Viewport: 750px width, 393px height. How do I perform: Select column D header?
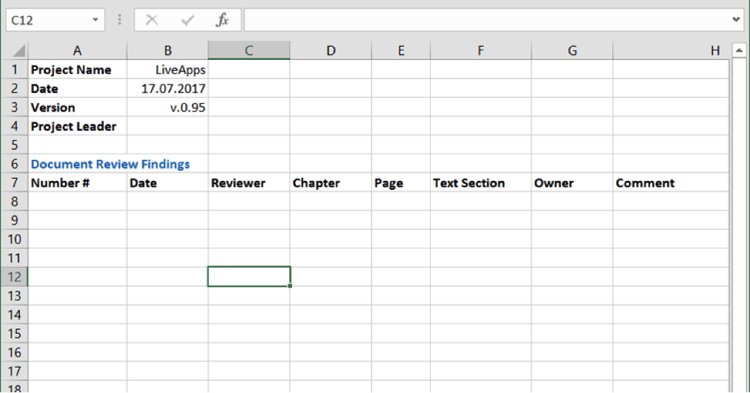coord(331,50)
